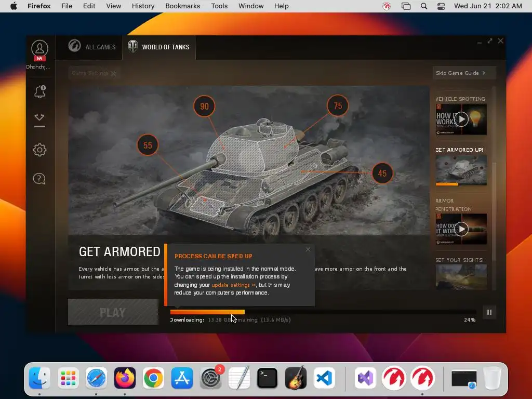Image resolution: width=532 pixels, height=399 pixels.
Task: Click the Wargaming icon in menu bar
Action: [387, 6]
